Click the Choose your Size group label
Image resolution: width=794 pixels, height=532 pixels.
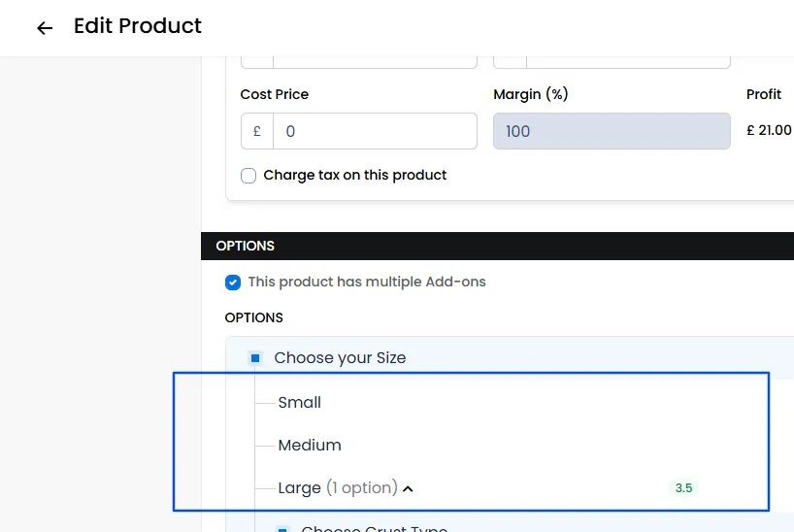tap(340, 357)
